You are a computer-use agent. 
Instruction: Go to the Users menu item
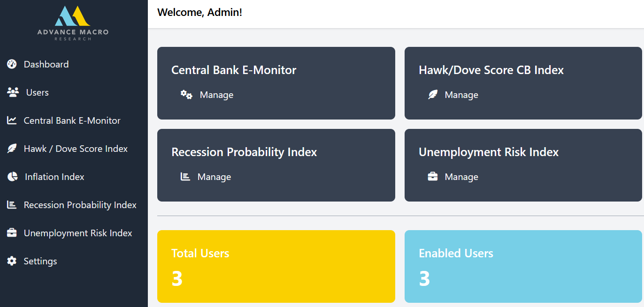(x=37, y=92)
